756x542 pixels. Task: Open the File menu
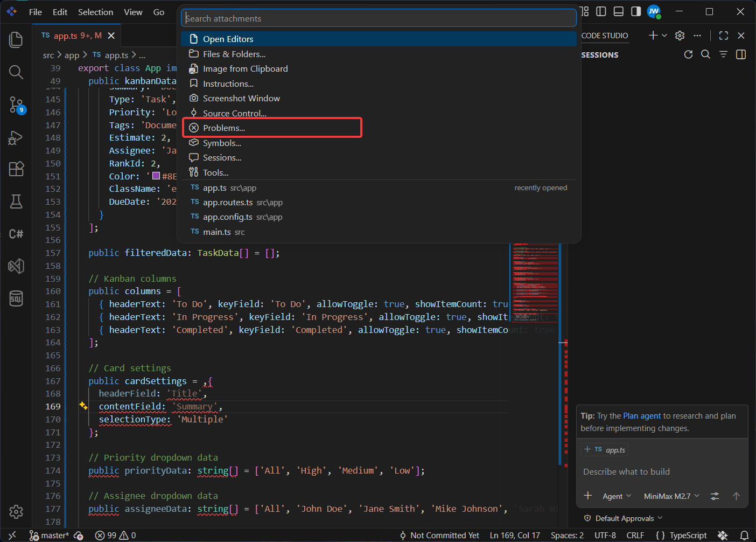point(36,12)
